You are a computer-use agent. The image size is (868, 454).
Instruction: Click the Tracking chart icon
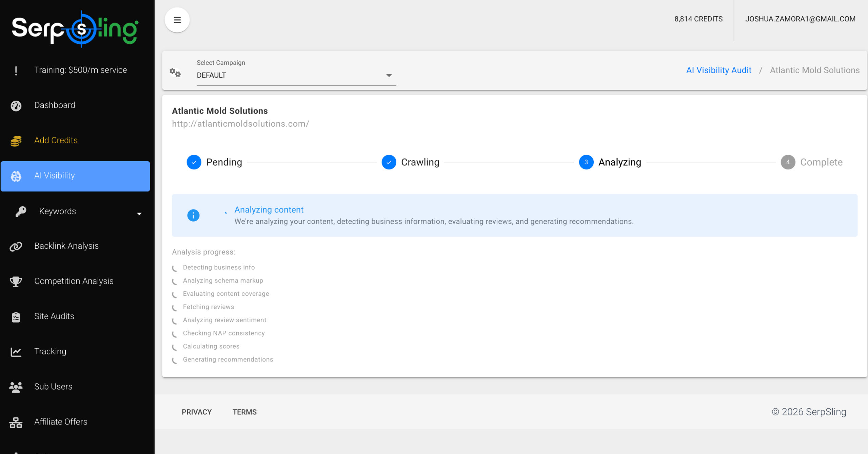(16, 352)
